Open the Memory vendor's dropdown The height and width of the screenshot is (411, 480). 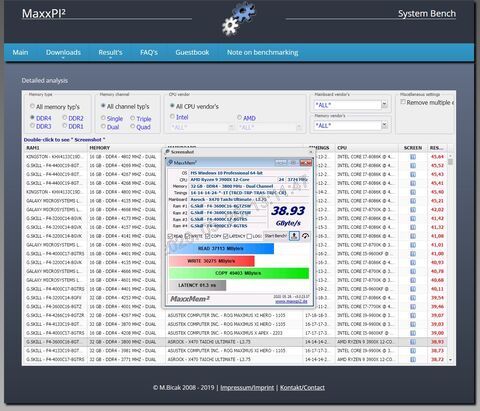click(384, 126)
